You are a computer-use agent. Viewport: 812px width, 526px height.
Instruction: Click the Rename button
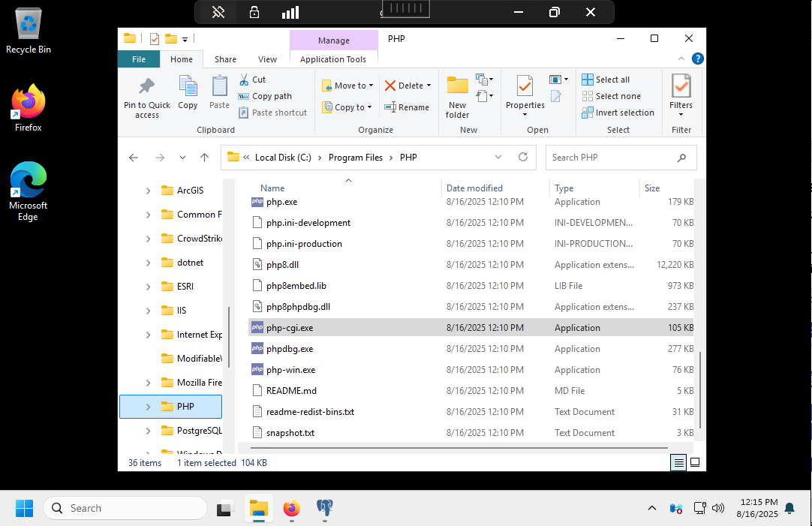coord(407,107)
